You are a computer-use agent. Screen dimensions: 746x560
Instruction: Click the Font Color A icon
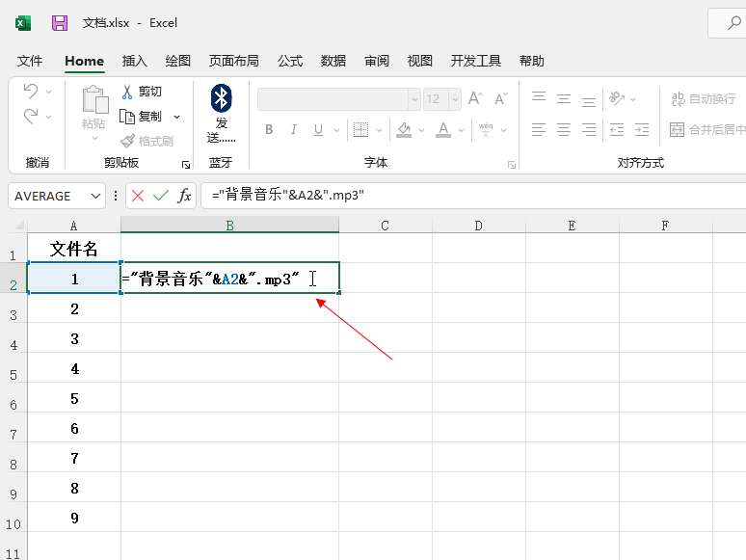tap(443, 129)
